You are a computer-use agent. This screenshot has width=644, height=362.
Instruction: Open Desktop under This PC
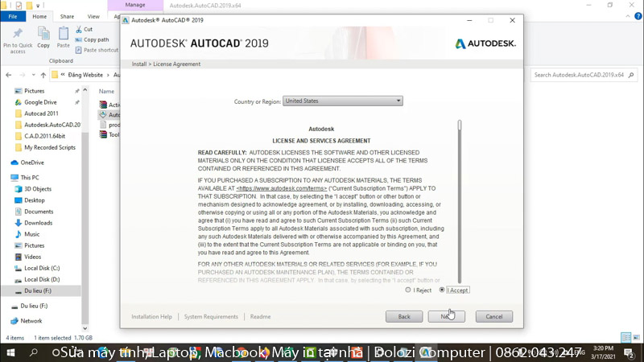35,200
